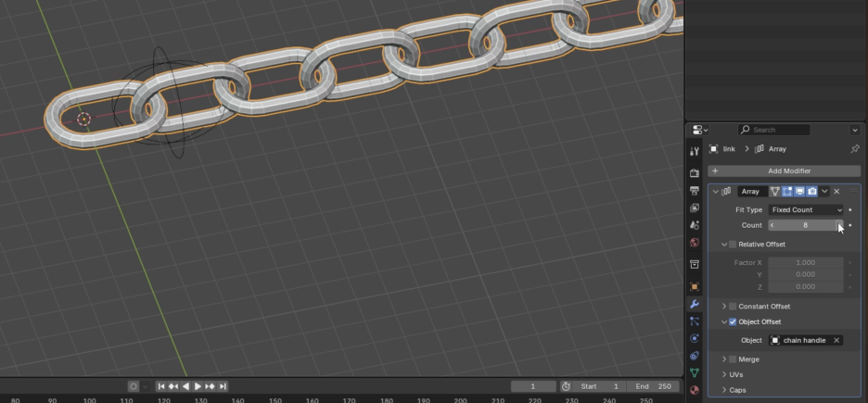Enable the Merge checkbox
The width and height of the screenshot is (868, 403).
click(x=733, y=359)
